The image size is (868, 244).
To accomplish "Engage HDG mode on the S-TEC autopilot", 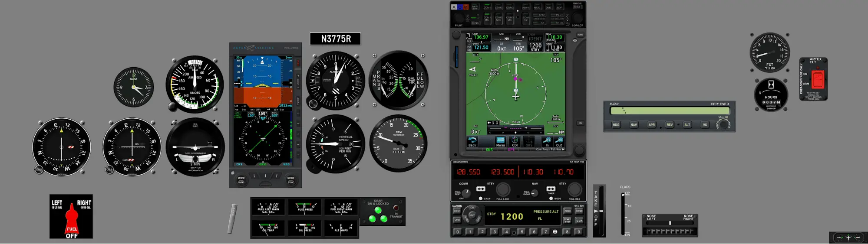I will 616,125.
